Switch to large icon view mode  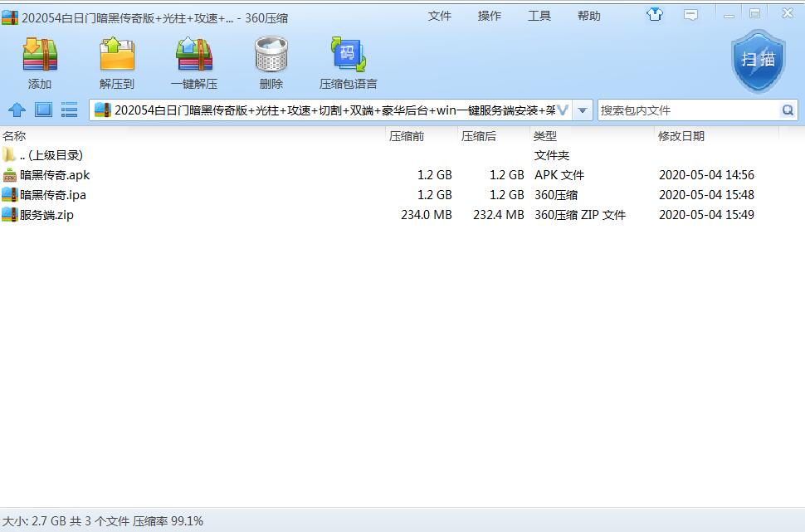click(x=43, y=110)
